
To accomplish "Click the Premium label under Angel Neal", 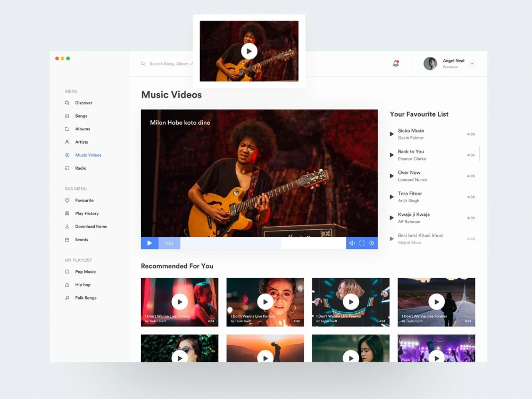I will 450,67.
